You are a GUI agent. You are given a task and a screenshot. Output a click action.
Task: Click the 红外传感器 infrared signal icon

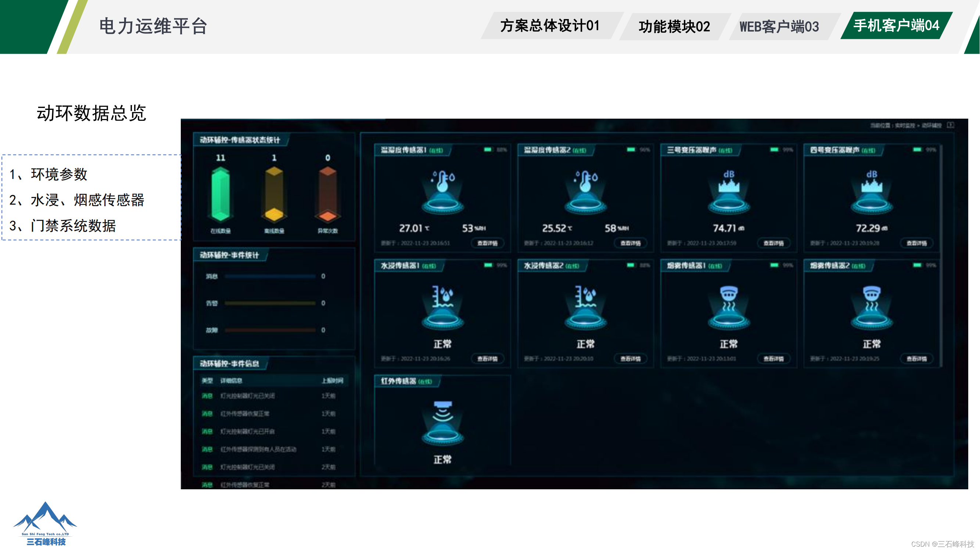click(442, 412)
